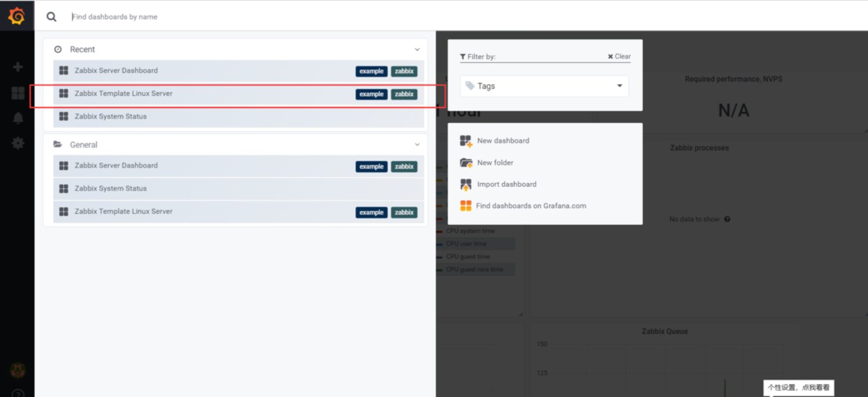
Task: Click zabbix tag on General Zabbix Template Linux Server
Action: pos(404,213)
